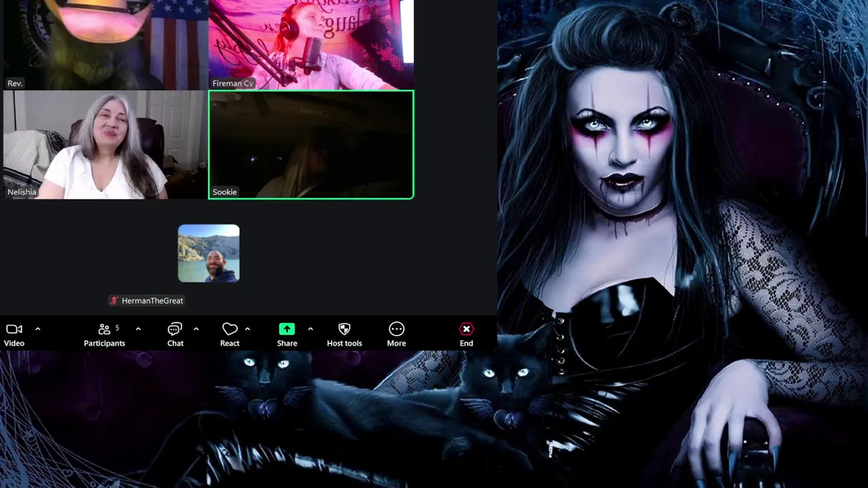Toggle the Video camera button

click(14, 334)
